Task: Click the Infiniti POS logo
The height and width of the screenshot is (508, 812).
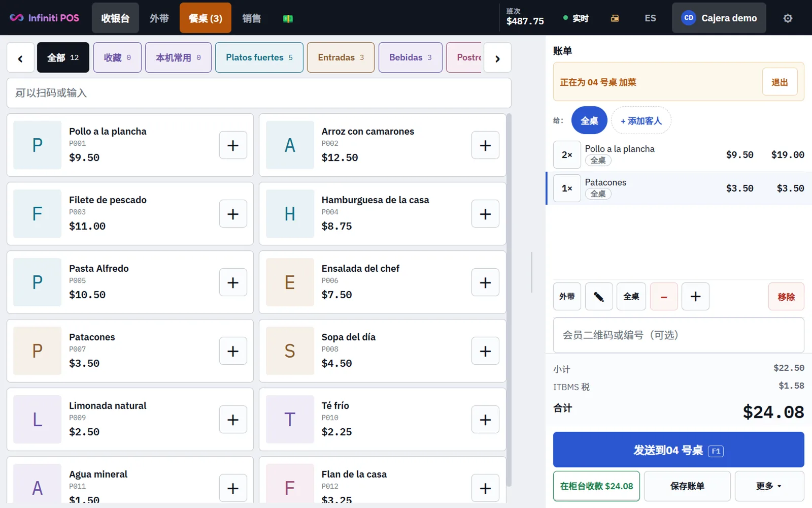Action: (45, 18)
